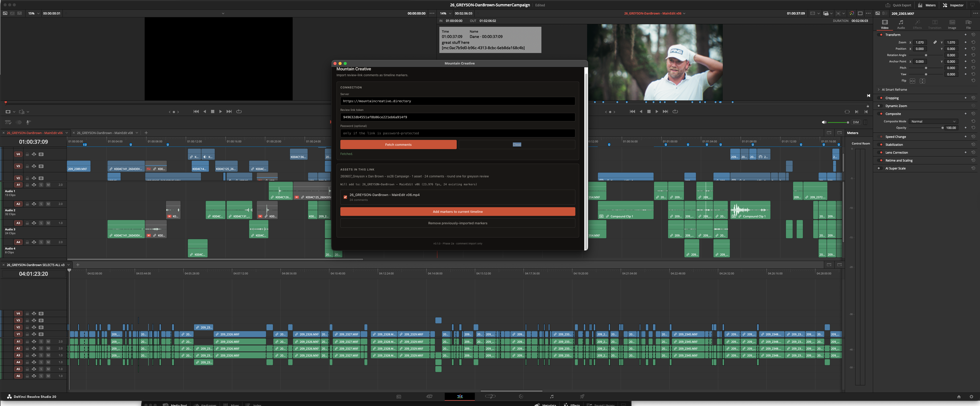Open the Fairlight music-note page icon
This screenshot has height=406, width=980.
(552, 397)
